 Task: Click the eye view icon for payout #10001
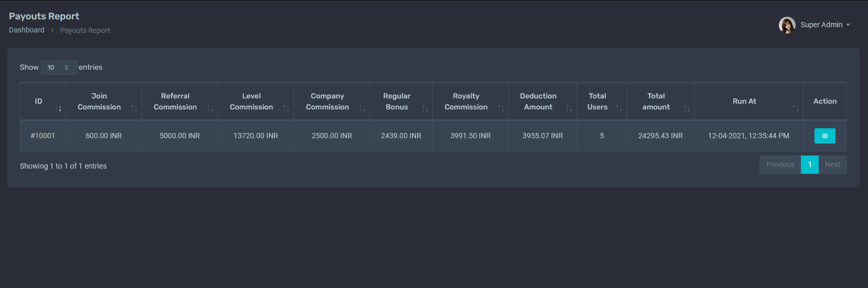click(824, 136)
